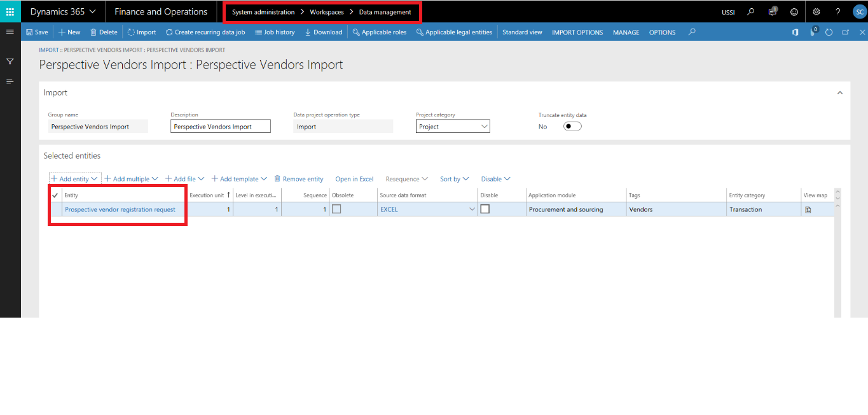Click Workspaces in navigation path
This screenshot has width=868, height=415.
(327, 12)
